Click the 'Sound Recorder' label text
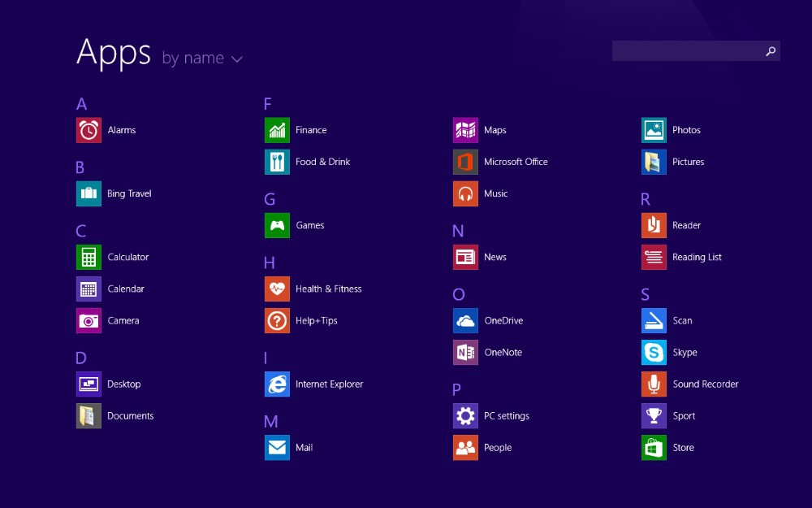 pyautogui.click(x=706, y=384)
